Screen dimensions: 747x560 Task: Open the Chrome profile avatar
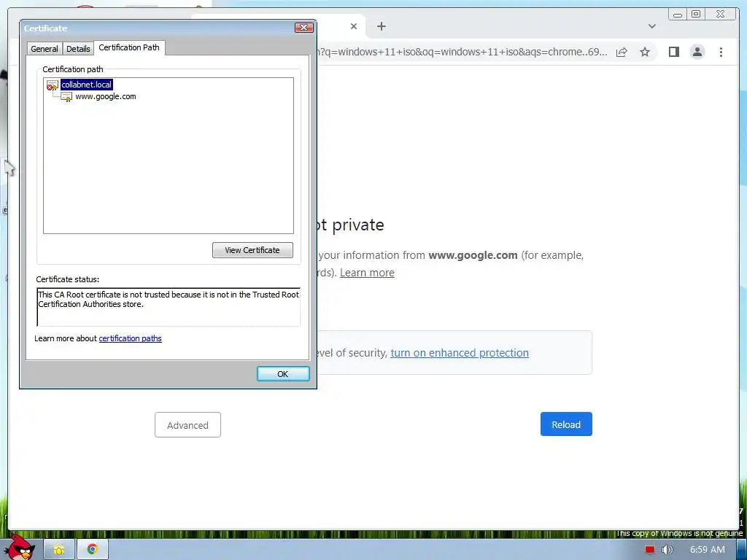697,52
